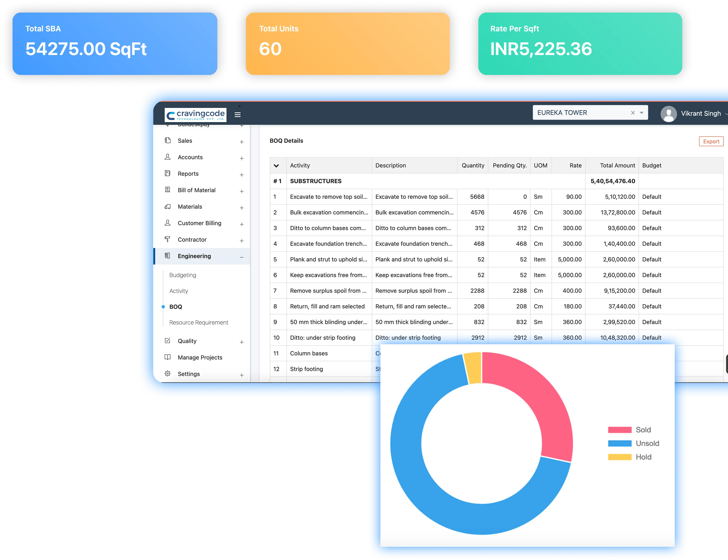This screenshot has height=560, width=728.
Task: Click the Total Units card
Action: click(x=348, y=44)
